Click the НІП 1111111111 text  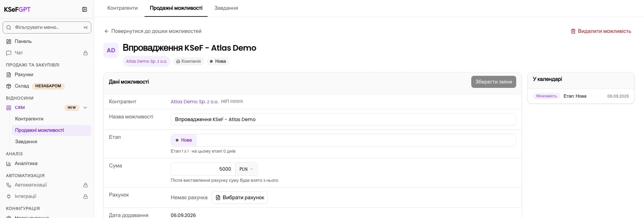click(x=232, y=102)
